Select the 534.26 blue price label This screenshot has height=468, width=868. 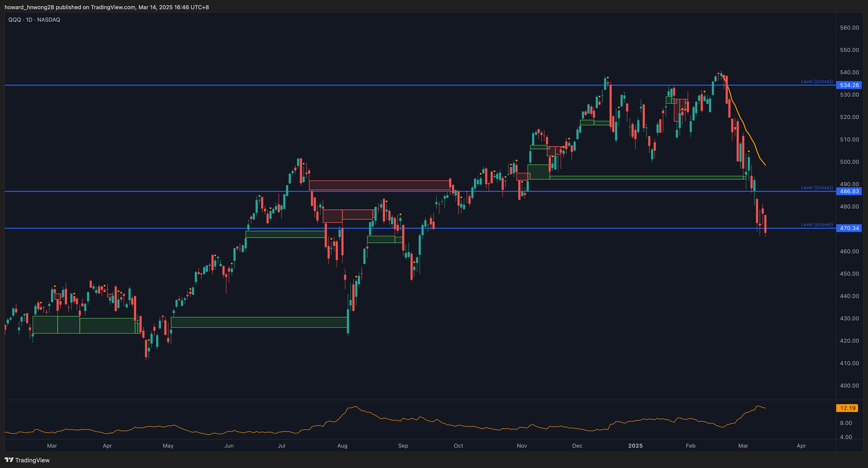(x=849, y=85)
